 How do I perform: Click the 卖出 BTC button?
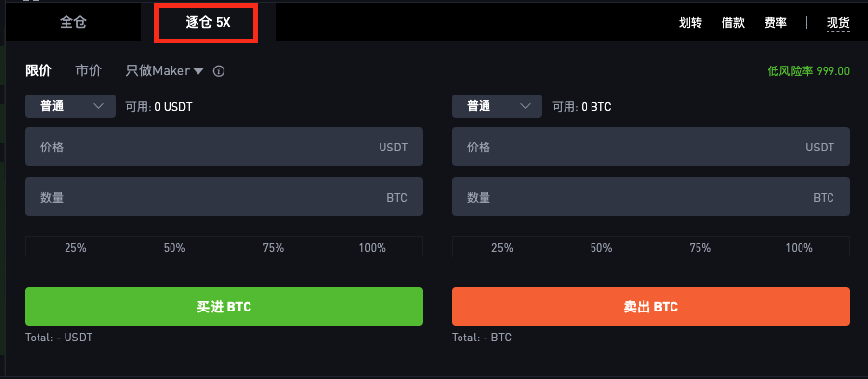[650, 307]
